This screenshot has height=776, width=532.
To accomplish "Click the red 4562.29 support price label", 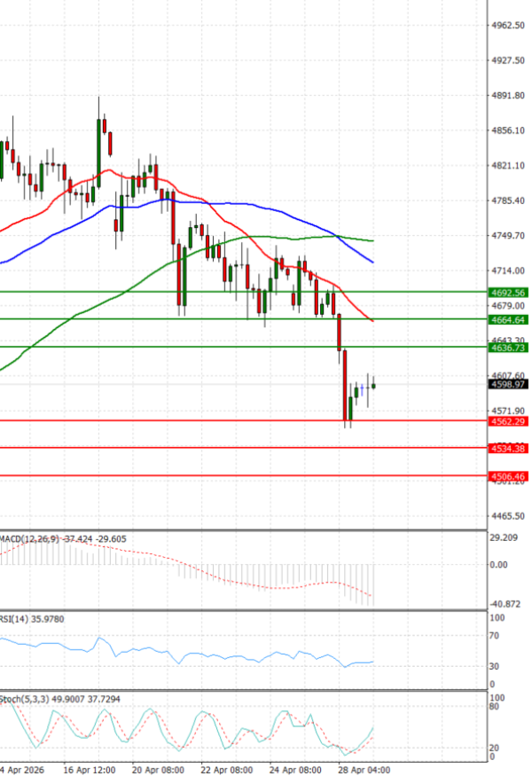I will 508,421.
